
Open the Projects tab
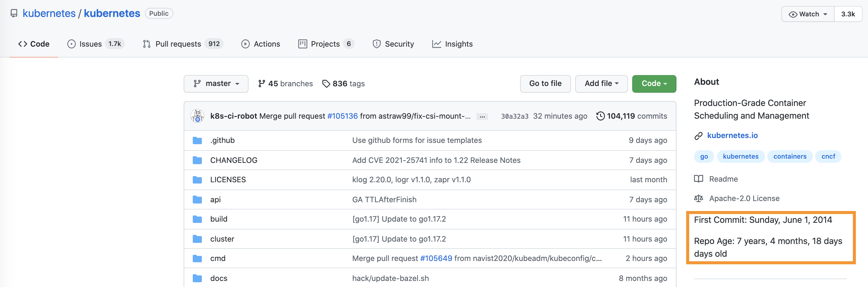coord(326,44)
